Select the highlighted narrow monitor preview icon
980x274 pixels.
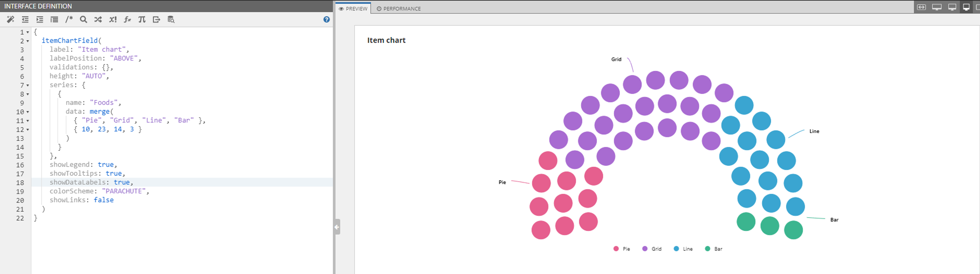[x=966, y=7]
